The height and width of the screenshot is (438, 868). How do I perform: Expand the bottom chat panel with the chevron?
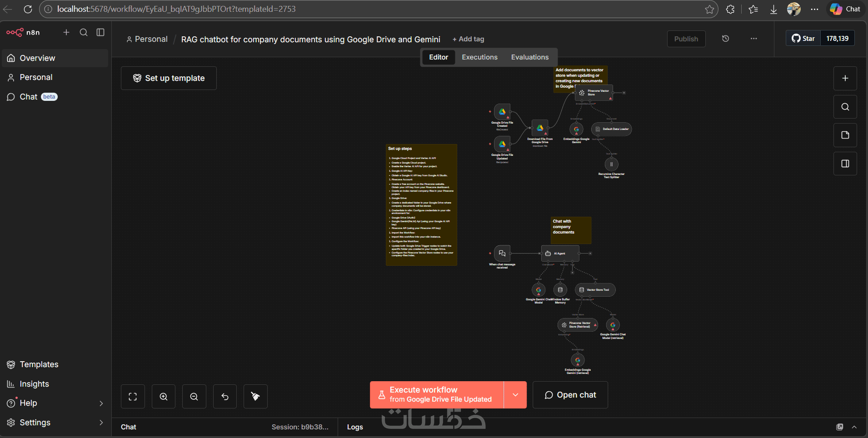pos(854,427)
